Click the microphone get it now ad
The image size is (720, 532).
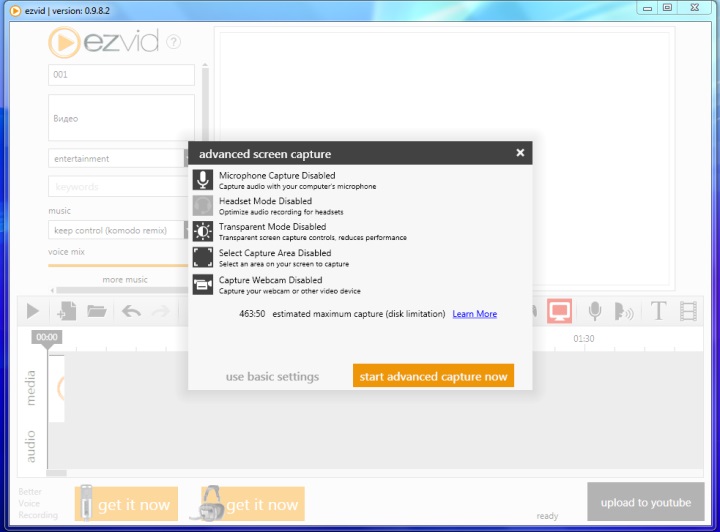click(x=126, y=504)
